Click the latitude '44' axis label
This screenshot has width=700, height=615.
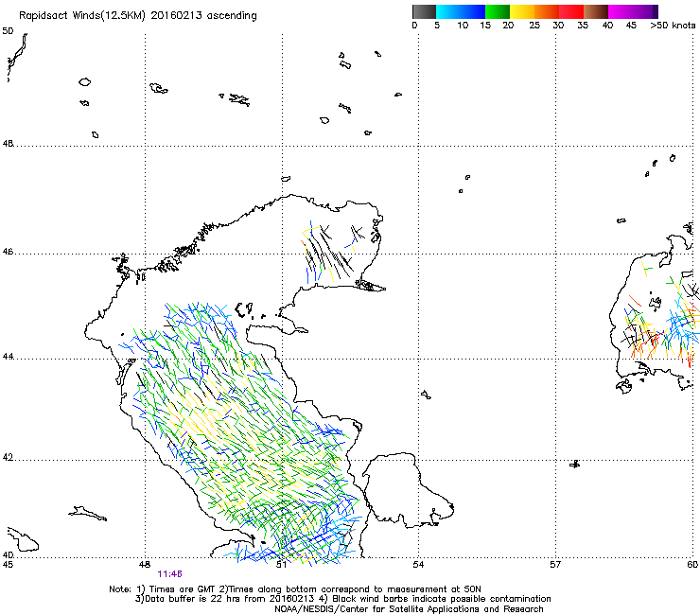coord(8,357)
